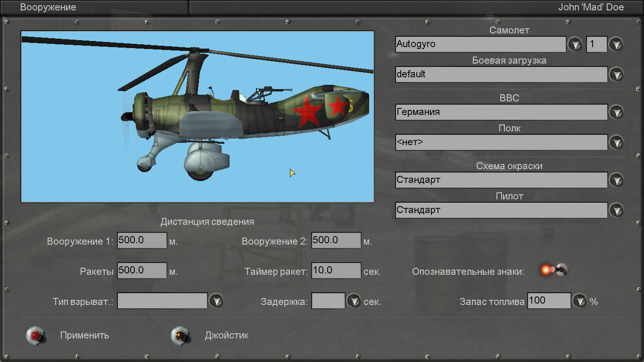Click the Вооружение 1 convergence field
644x362 pixels.
(x=142, y=240)
